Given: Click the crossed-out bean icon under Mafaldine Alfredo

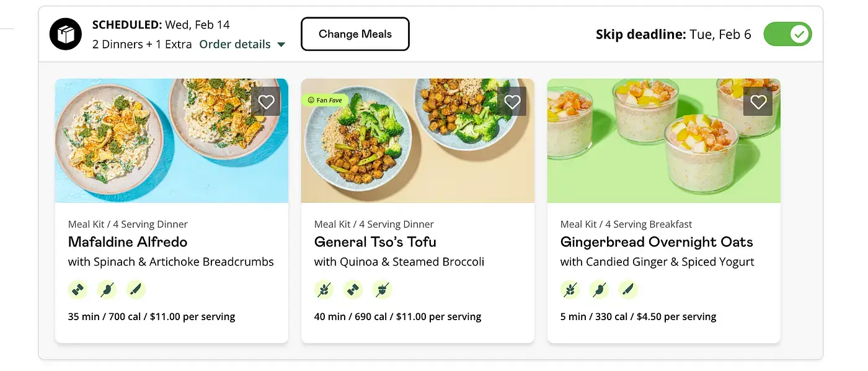Looking at the screenshot, I should click(107, 289).
